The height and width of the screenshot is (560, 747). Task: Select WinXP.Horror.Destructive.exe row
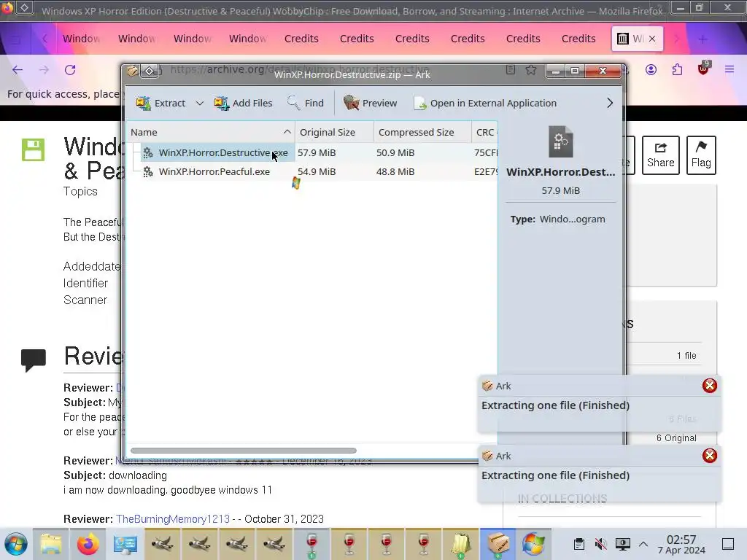tap(312, 152)
